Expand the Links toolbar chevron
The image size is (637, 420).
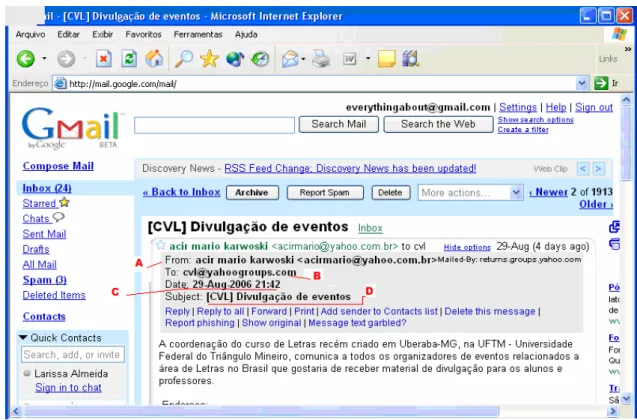[x=628, y=49]
